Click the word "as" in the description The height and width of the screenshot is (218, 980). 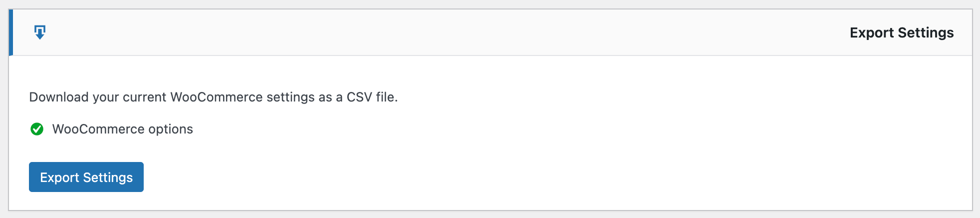(325, 97)
